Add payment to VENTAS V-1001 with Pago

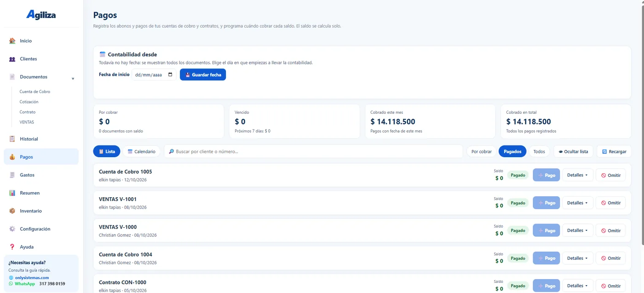pos(546,203)
